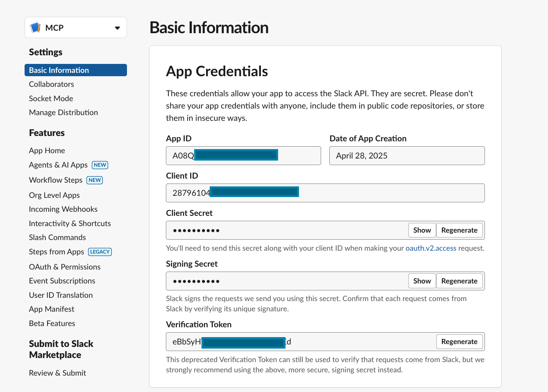Viewport: 548px width, 392px height.
Task: Open Event Subscriptions page
Action: [62, 281]
